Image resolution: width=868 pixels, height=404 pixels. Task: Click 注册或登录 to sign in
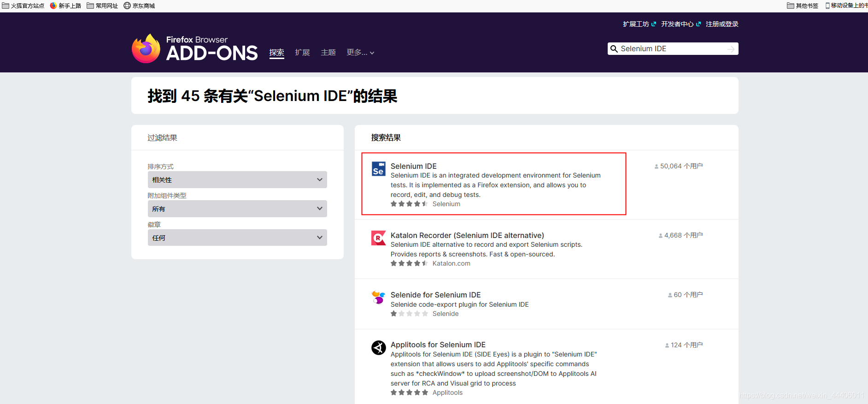point(722,24)
